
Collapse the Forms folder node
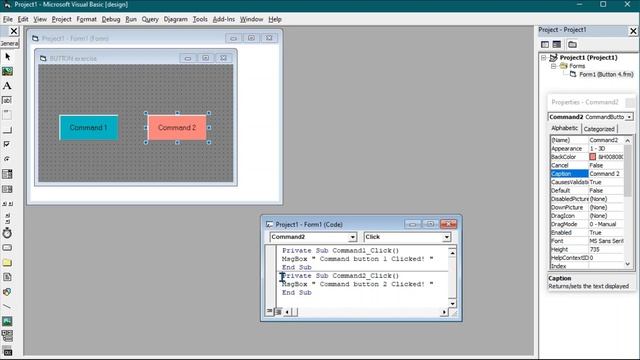(x=553, y=66)
